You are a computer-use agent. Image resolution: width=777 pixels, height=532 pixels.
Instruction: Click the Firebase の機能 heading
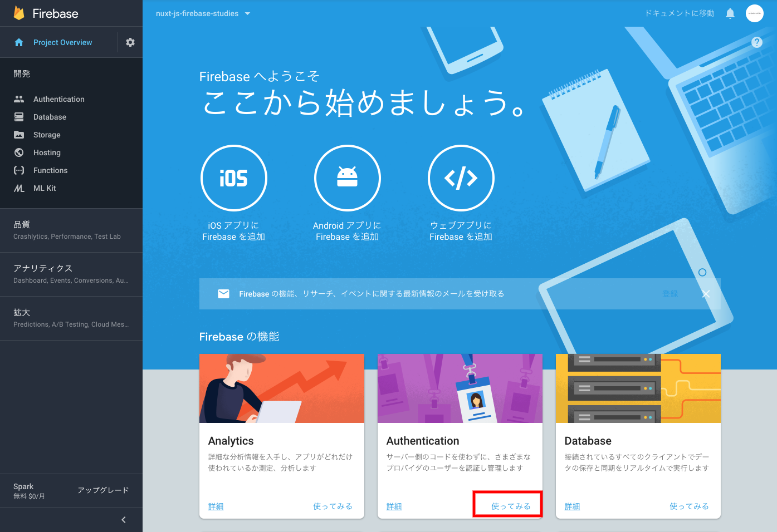(x=240, y=337)
